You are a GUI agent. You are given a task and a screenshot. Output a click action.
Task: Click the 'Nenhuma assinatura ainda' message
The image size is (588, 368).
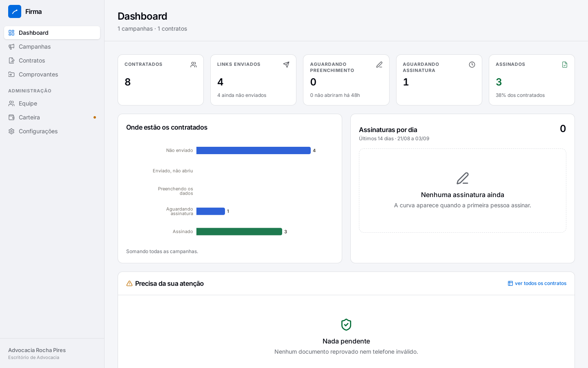pyautogui.click(x=463, y=195)
